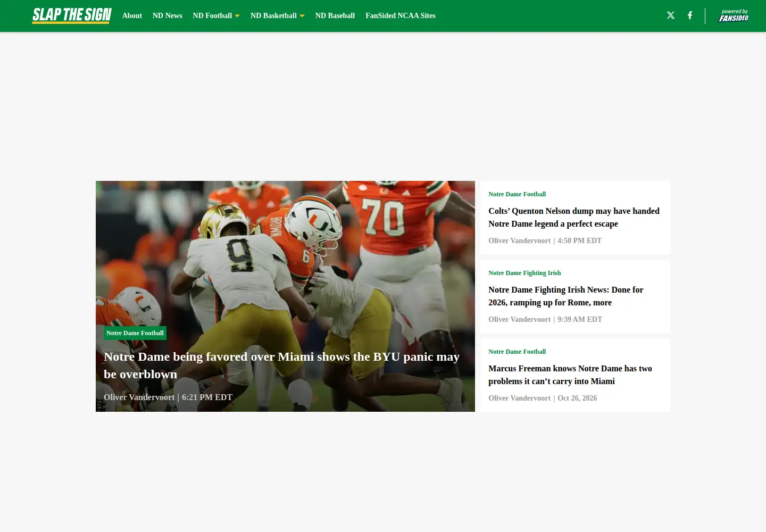Select Notre Dame Football label above Colts article

[517, 194]
